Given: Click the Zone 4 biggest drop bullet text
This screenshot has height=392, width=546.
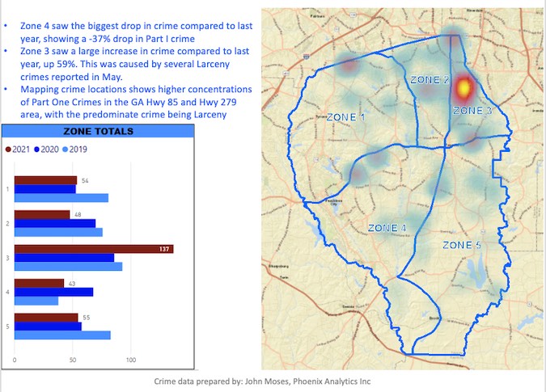Looking at the screenshot, I should [129, 31].
